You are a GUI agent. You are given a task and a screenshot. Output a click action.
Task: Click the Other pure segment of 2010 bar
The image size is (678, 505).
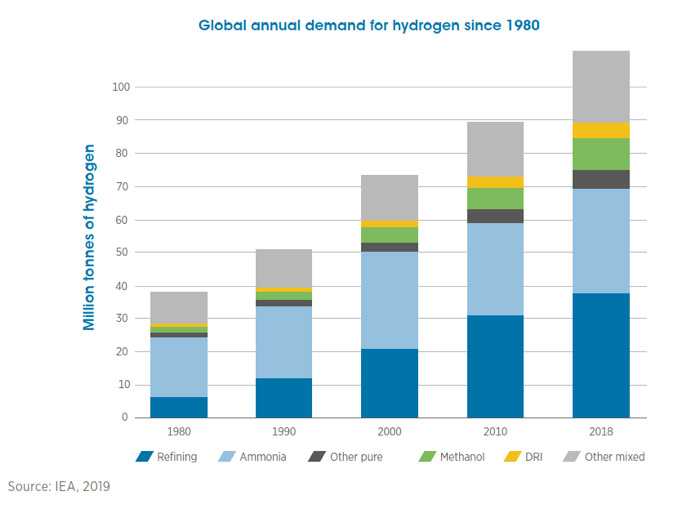coord(495,216)
